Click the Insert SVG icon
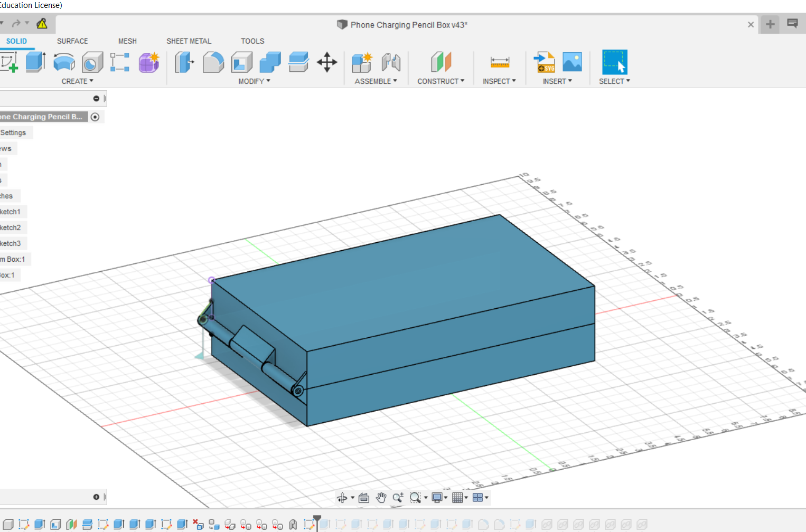 [x=544, y=62]
